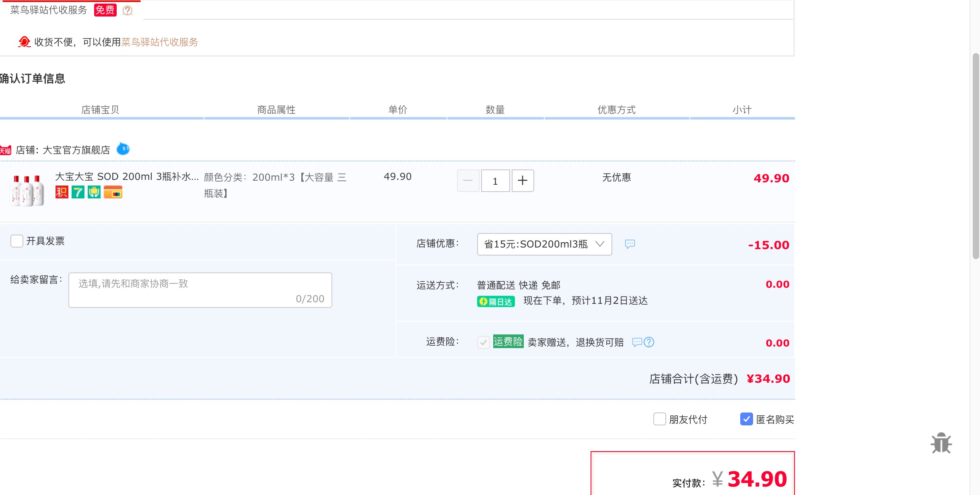Increase quantity with the plus button
980x495 pixels.
tap(523, 181)
